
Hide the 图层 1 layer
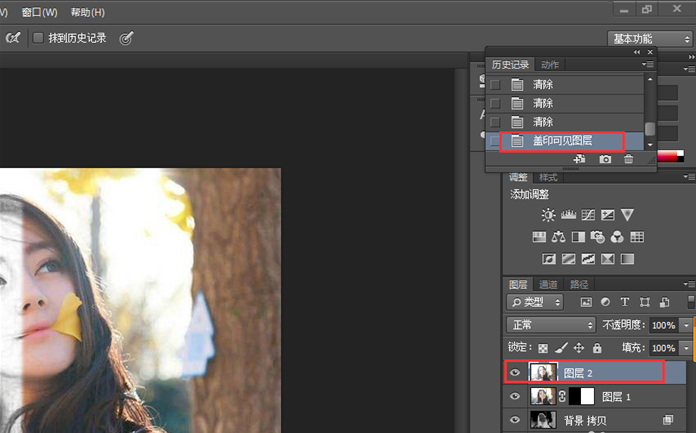tap(515, 396)
